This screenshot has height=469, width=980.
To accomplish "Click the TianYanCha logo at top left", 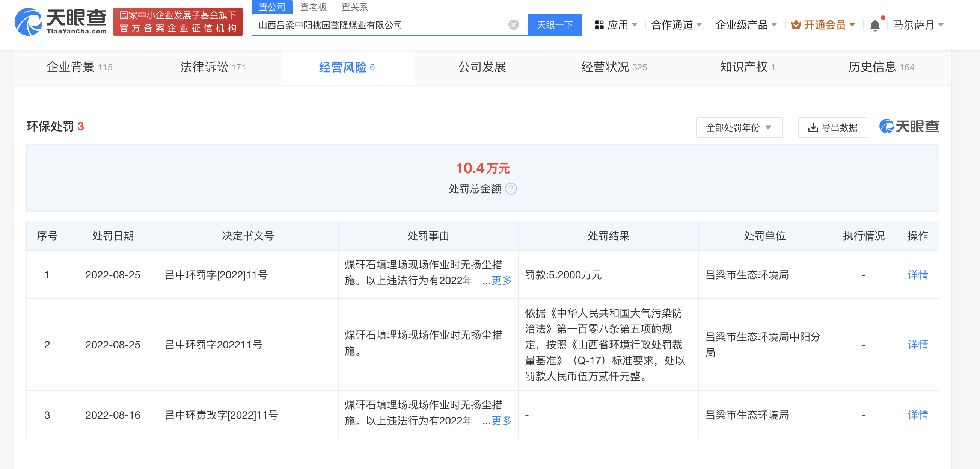I will 60,22.
